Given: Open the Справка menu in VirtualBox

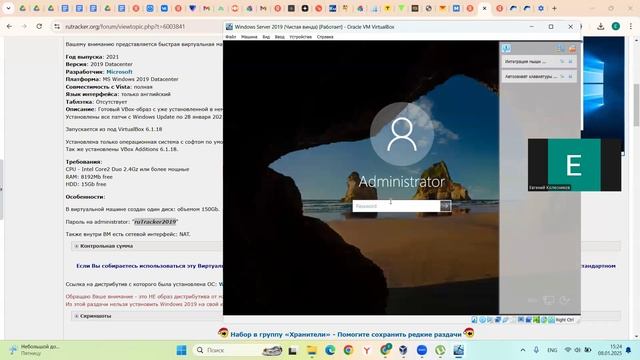Looking at the screenshot, I should coord(325,37).
